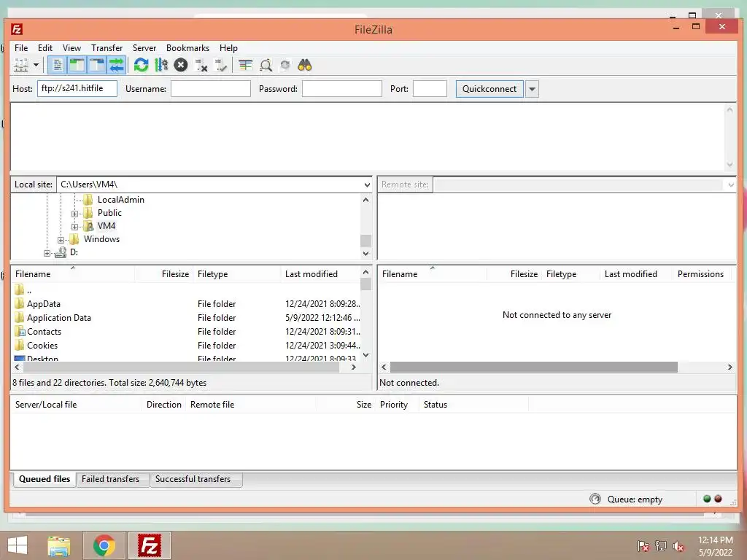Image resolution: width=747 pixels, height=560 pixels.
Task: Click local file list horizontal scrollbar
Action: 181,367
